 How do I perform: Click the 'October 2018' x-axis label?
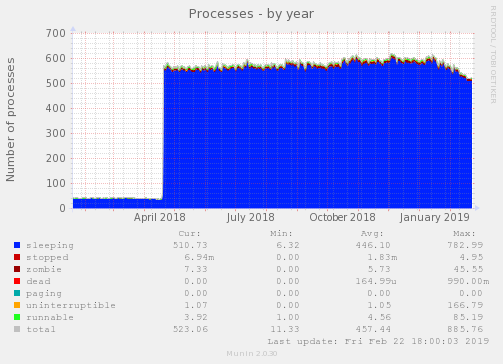pyautogui.click(x=342, y=217)
